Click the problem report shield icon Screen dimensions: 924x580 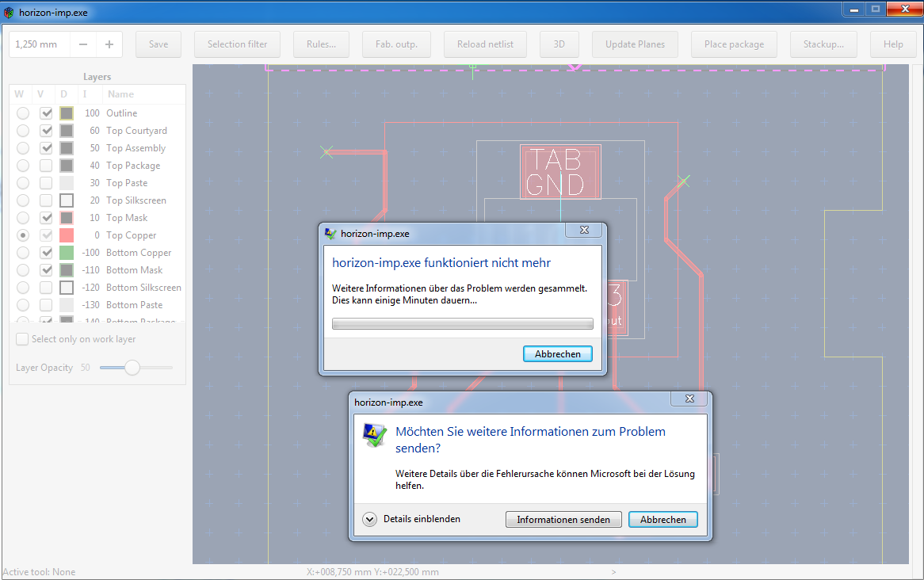click(x=375, y=435)
